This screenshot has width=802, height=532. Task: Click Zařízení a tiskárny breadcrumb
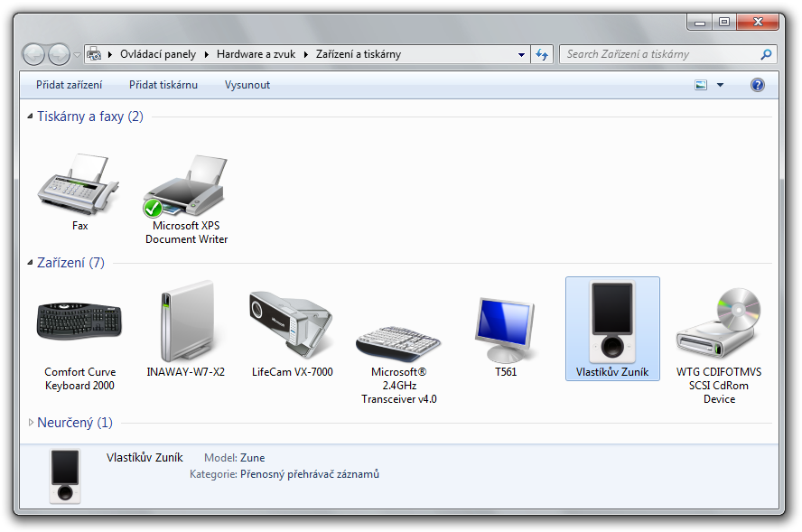tap(358, 54)
